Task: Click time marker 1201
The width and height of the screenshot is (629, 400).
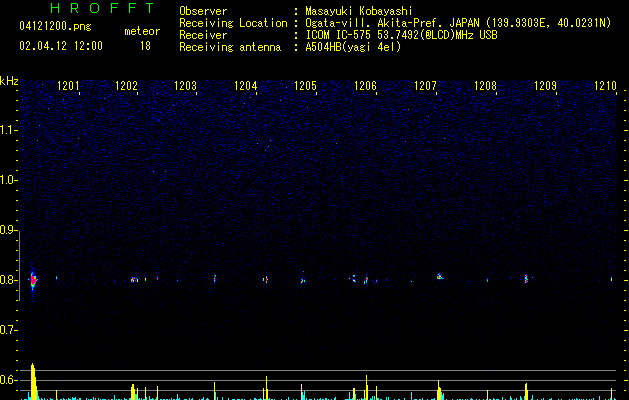Action: (x=68, y=86)
